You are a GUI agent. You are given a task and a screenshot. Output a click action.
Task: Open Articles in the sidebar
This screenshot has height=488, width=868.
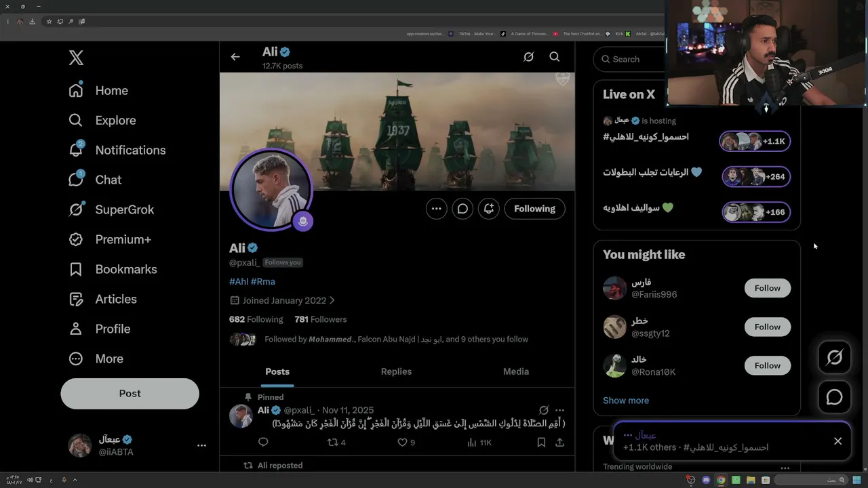pos(102,299)
